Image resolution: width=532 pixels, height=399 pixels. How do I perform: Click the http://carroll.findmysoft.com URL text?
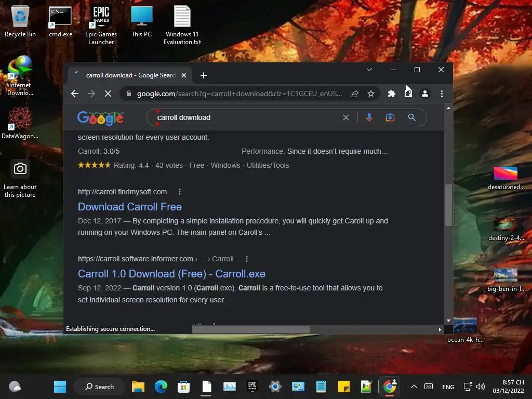pyautogui.click(x=122, y=192)
